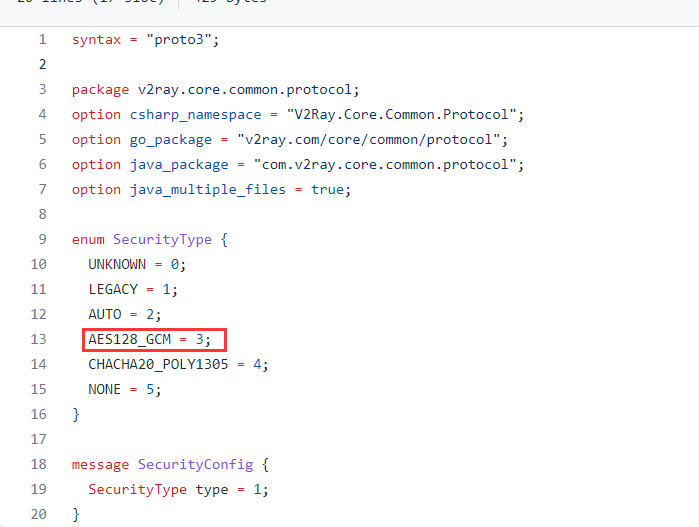This screenshot has height=527, width=699.
Task: Click line number 9 in gutter
Action: pyautogui.click(x=42, y=239)
